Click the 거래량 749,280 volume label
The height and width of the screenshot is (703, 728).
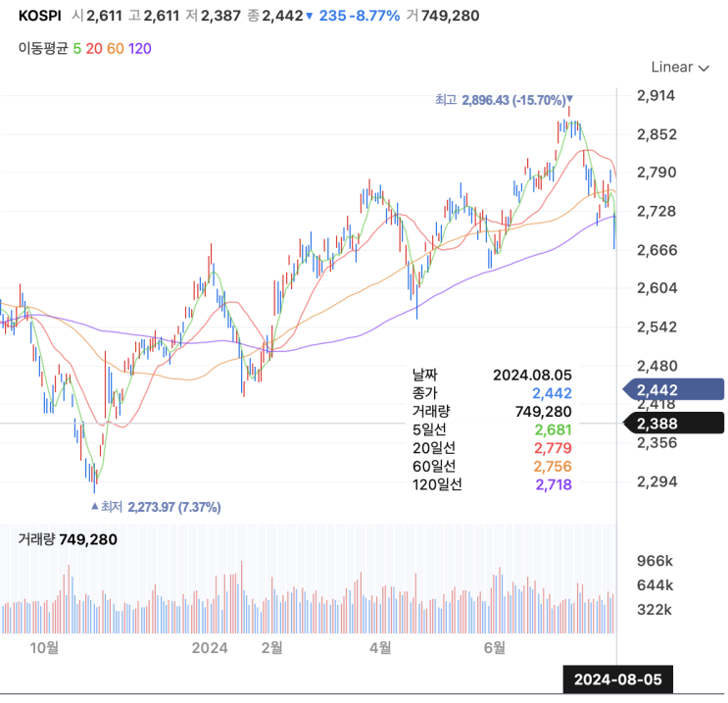68,539
